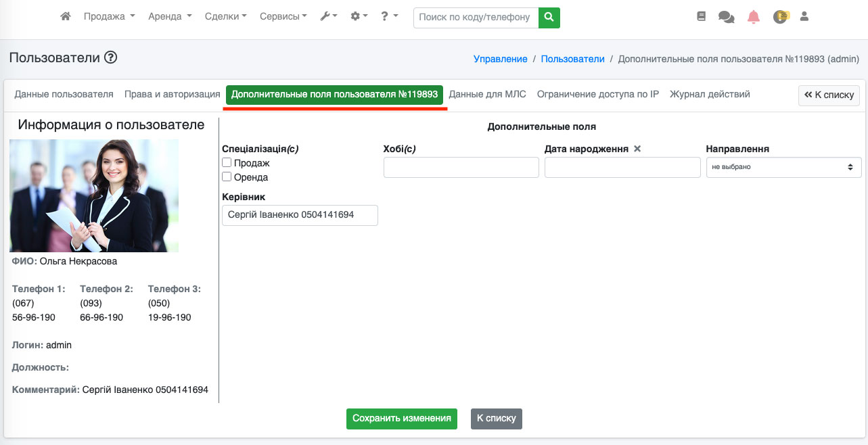Viewport: 868px width, 445px height.
Task: Open Ограничение доступа по IP tab
Action: 598,94
